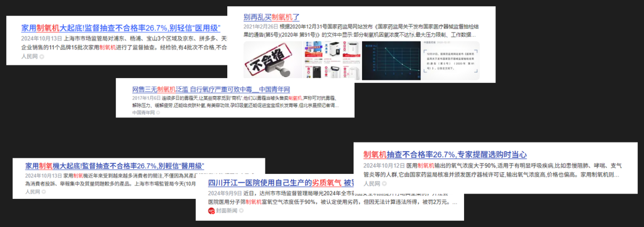644x227 pixels.
Task: Click 人民网 source under simplified 家用制氧机 card
Action: pos(30,56)
